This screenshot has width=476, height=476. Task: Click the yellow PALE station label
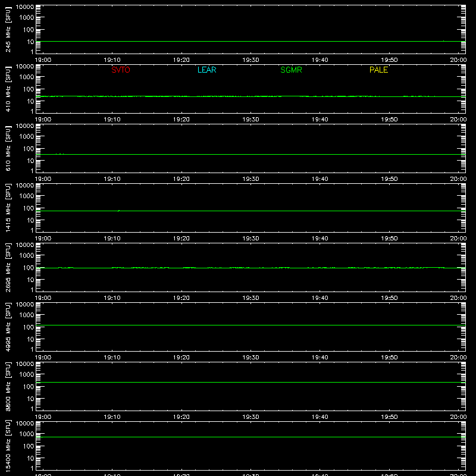pos(378,70)
